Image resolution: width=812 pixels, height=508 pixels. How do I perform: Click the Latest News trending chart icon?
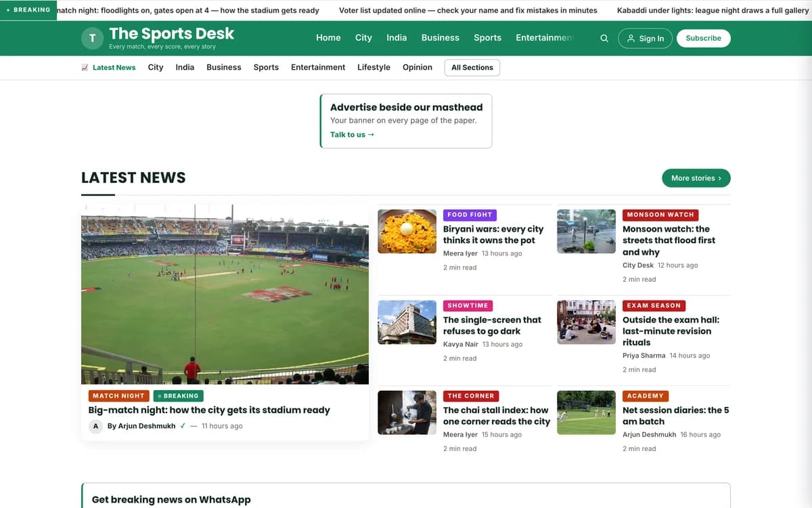[85, 67]
